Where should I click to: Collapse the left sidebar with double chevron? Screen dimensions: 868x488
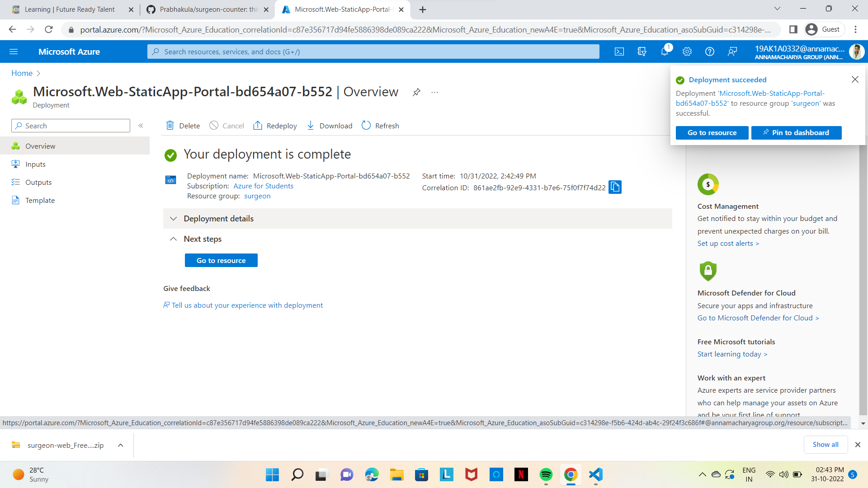point(141,126)
